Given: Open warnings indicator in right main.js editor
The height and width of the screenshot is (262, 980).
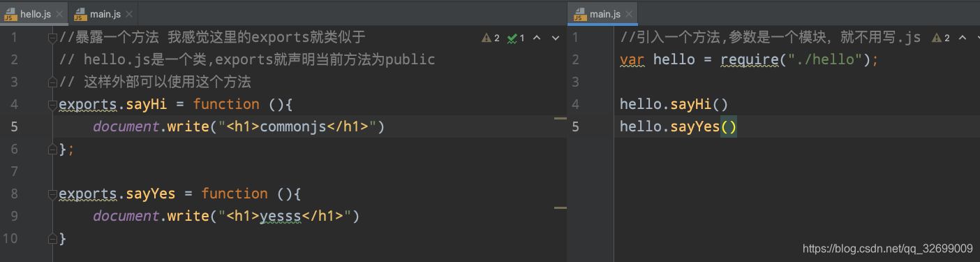Looking at the screenshot, I should pos(942,38).
